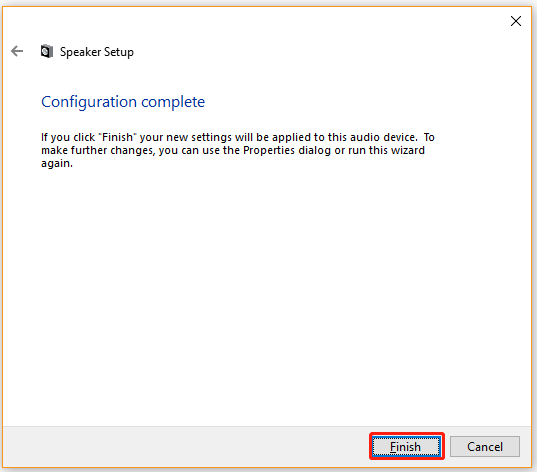537x472 pixels.
Task: Click the quoted "Finish" word in the description
Action: tap(117, 137)
